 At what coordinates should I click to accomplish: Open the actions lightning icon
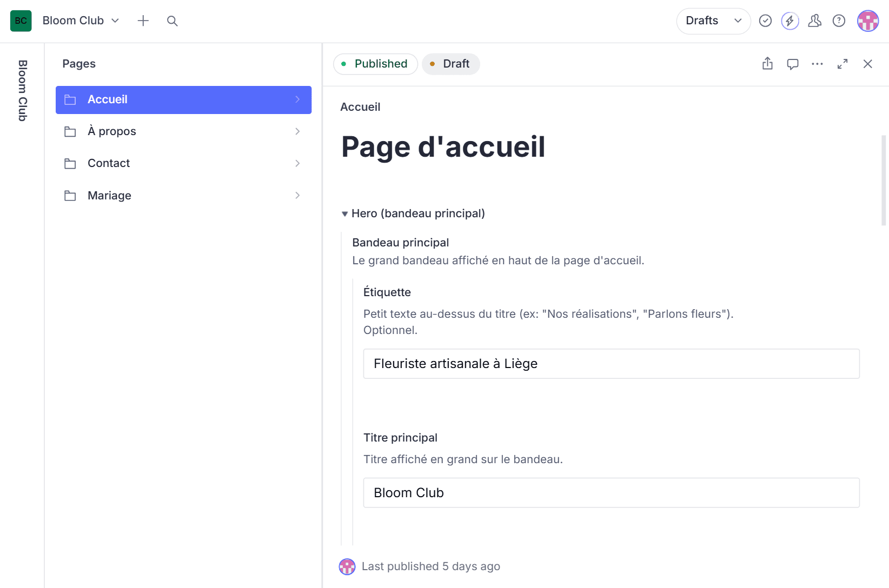click(x=790, y=21)
